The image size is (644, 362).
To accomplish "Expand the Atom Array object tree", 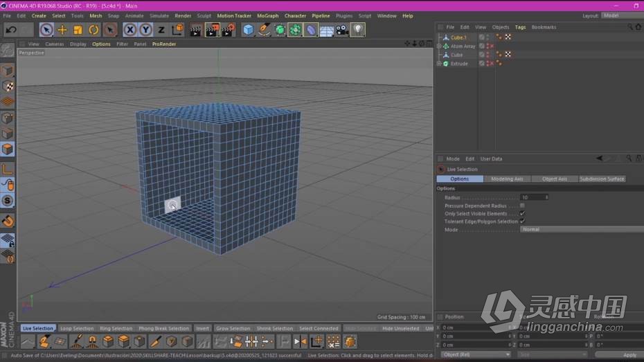I will click(x=439, y=46).
